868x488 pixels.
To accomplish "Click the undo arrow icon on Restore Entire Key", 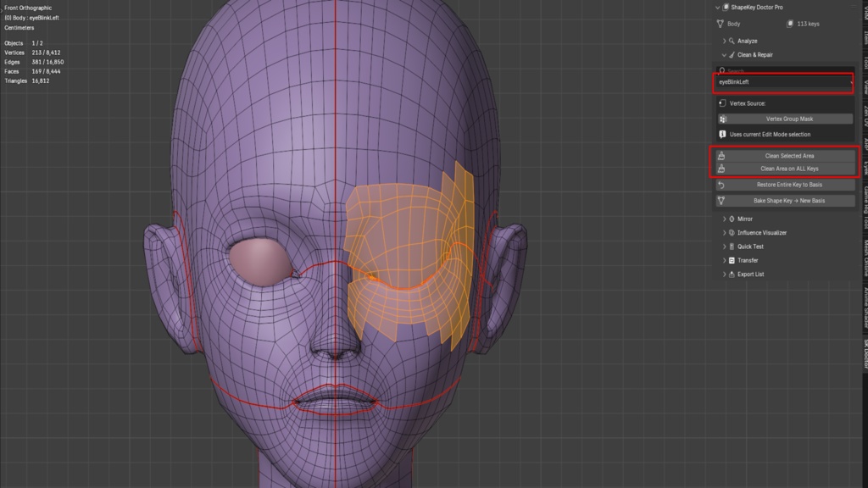I will [x=721, y=185].
